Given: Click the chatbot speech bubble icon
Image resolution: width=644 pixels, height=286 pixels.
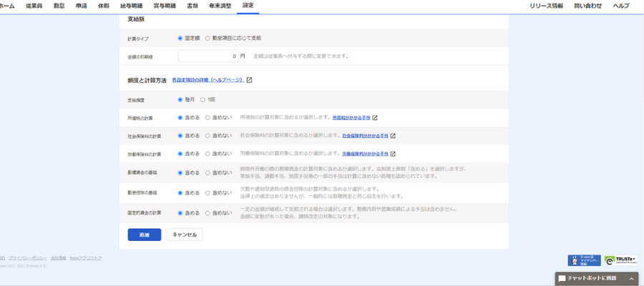Looking at the screenshot, I should pyautogui.click(x=562, y=278).
